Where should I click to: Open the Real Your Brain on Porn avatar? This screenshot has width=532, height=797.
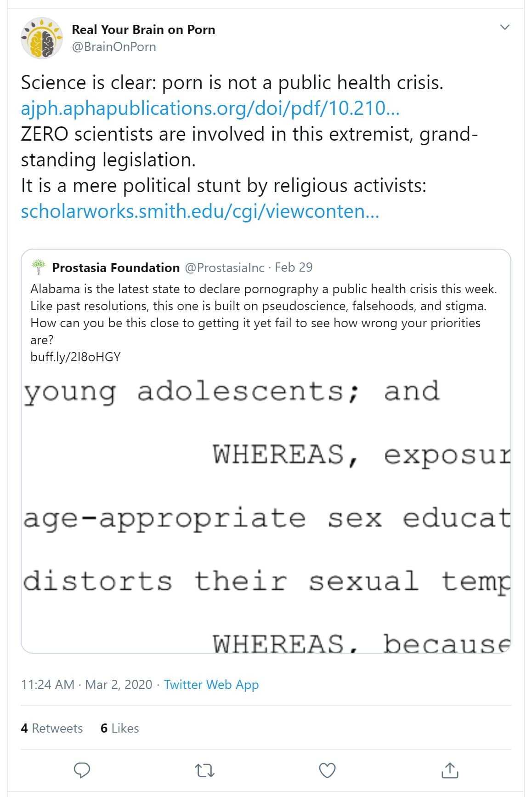coord(42,38)
